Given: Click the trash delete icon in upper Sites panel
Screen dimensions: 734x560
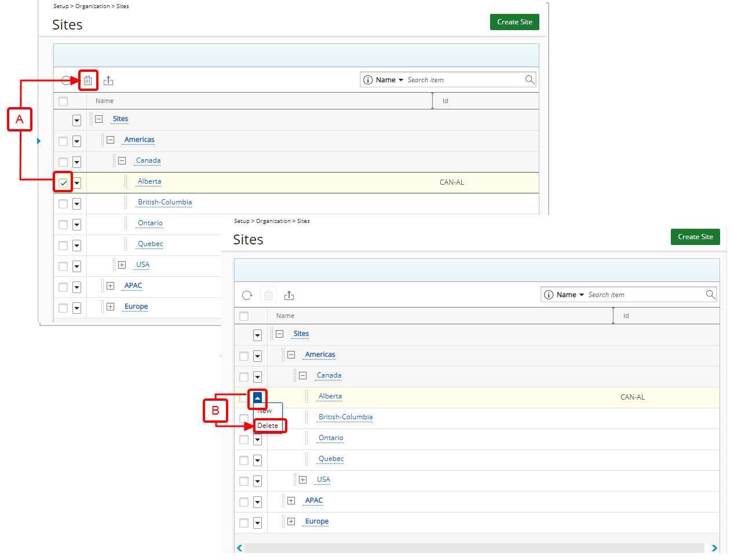Looking at the screenshot, I should click(x=87, y=80).
